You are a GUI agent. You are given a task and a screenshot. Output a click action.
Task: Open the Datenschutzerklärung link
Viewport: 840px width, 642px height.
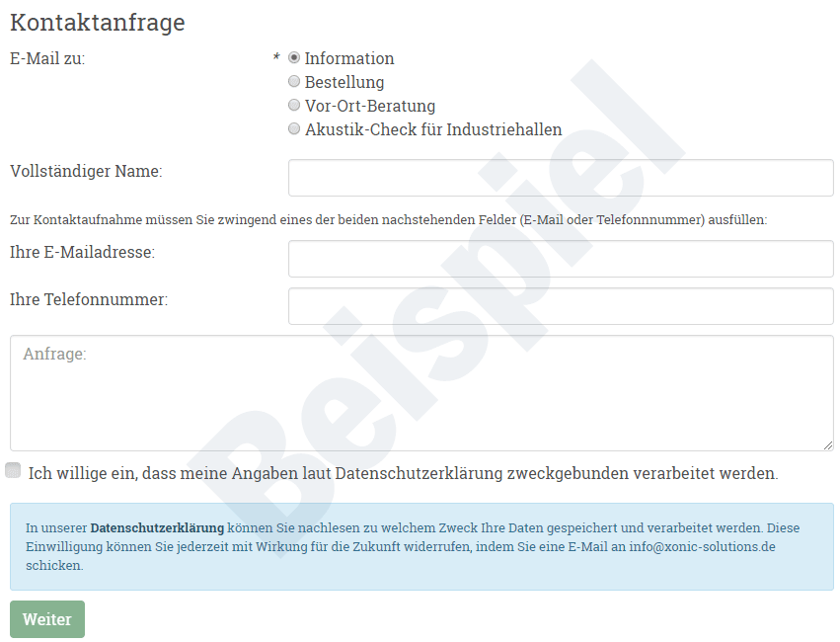(x=157, y=527)
